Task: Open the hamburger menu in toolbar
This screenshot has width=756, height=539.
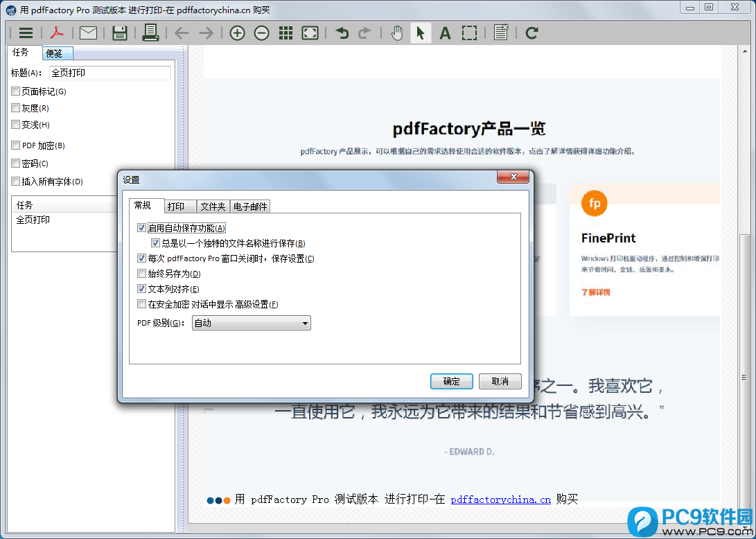Action: tap(26, 33)
